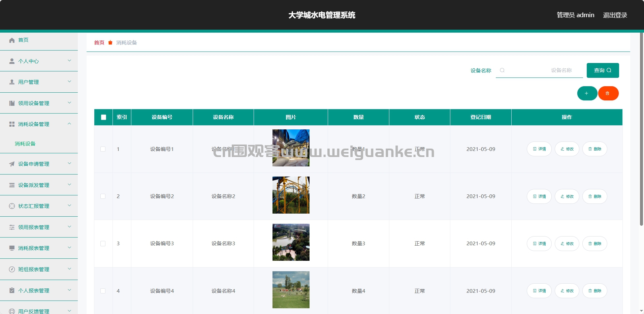The height and width of the screenshot is (314, 644).
Task: Click 详情 for 设备编号3
Action: pos(539,244)
